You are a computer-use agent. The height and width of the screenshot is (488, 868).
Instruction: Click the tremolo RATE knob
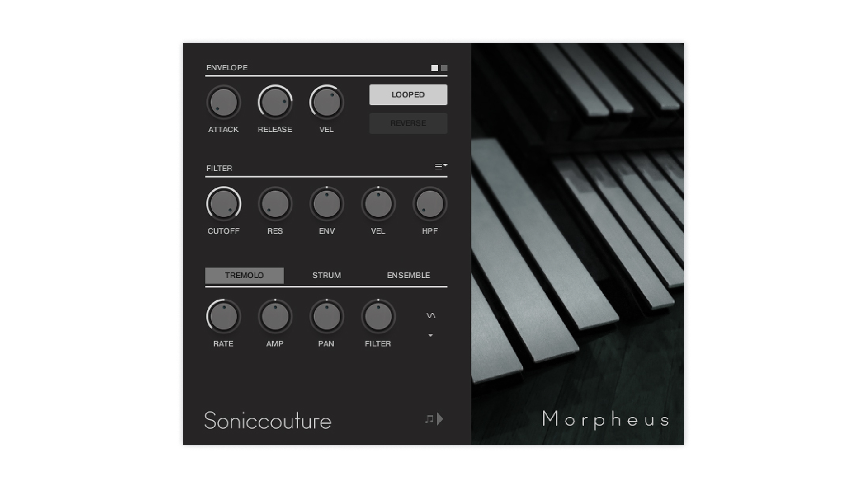click(x=223, y=317)
